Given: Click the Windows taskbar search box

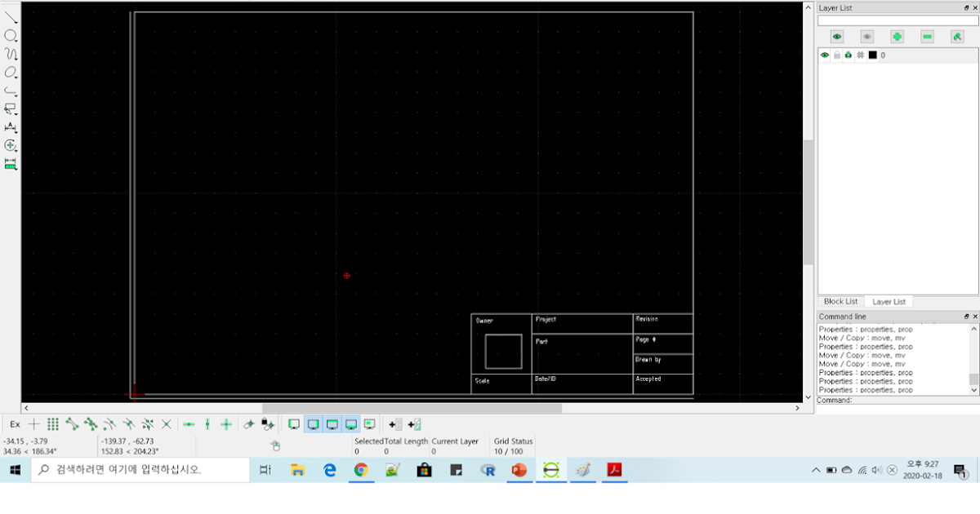Looking at the screenshot, I should tap(140, 470).
